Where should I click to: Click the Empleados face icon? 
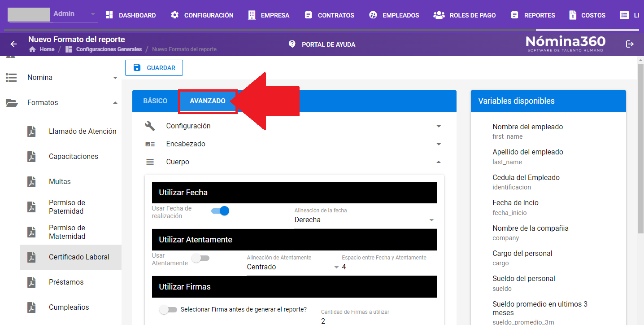[x=373, y=15]
